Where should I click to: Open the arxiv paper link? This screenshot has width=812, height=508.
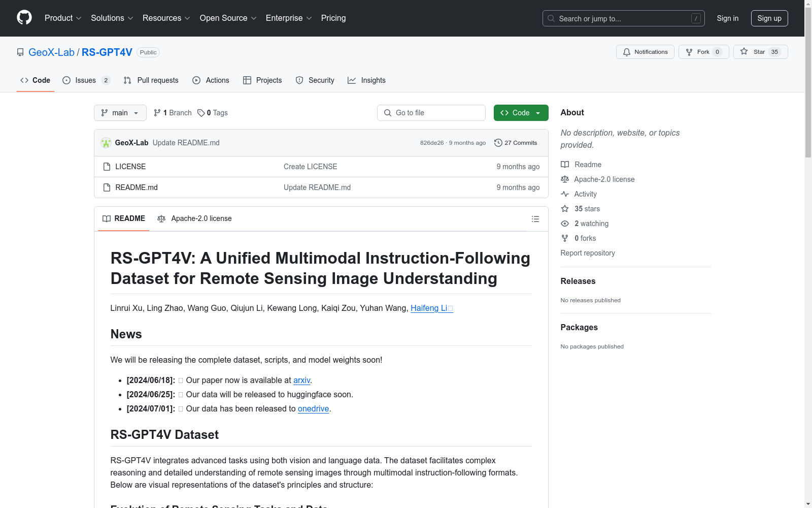[301, 380]
